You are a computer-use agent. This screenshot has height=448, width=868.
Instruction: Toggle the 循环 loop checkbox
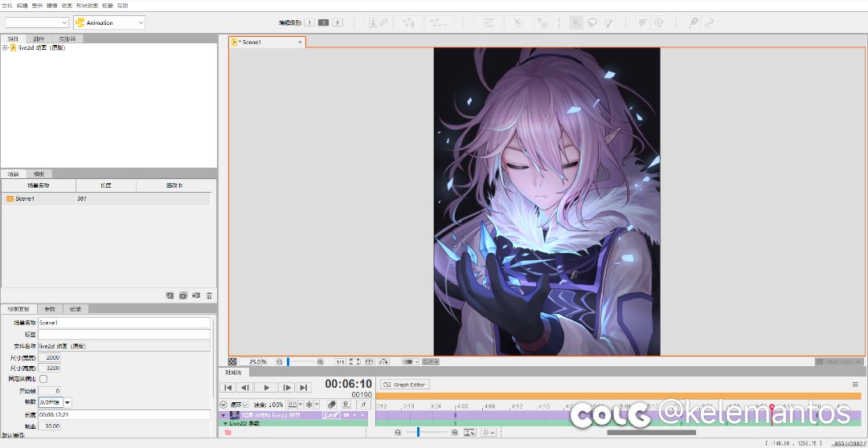246,405
